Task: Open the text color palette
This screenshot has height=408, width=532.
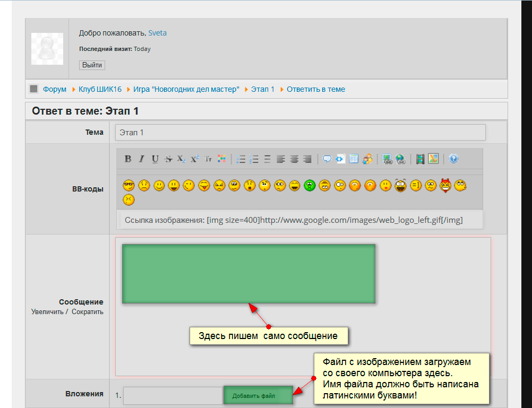Action: click(x=221, y=159)
